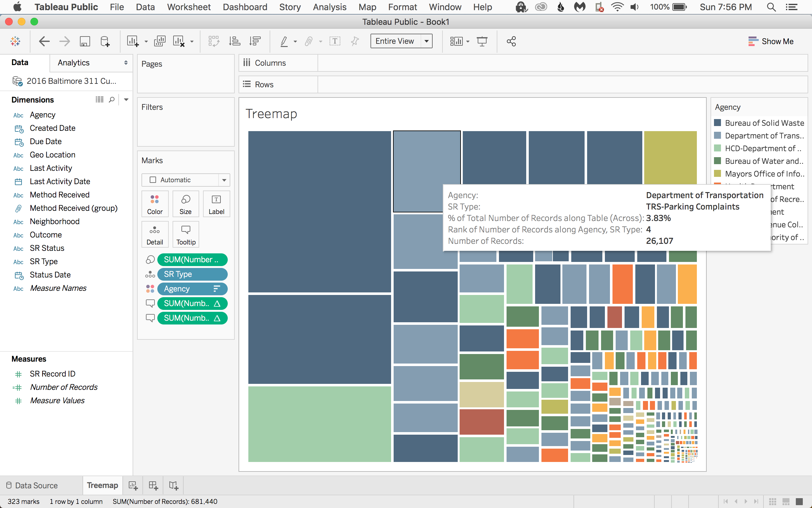Search dimensions with the magnifier icon
The image size is (812, 508).
(x=112, y=99)
